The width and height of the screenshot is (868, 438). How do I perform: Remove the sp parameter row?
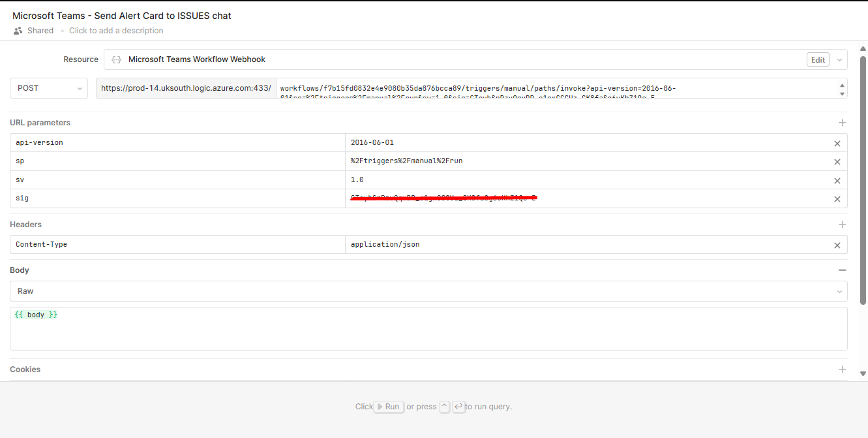pos(837,162)
